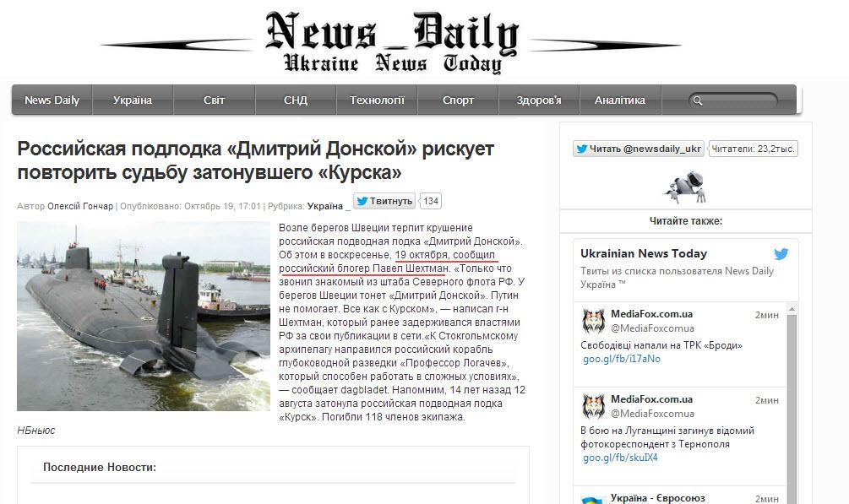Open author Олексій Гончар profile link

coord(80,206)
